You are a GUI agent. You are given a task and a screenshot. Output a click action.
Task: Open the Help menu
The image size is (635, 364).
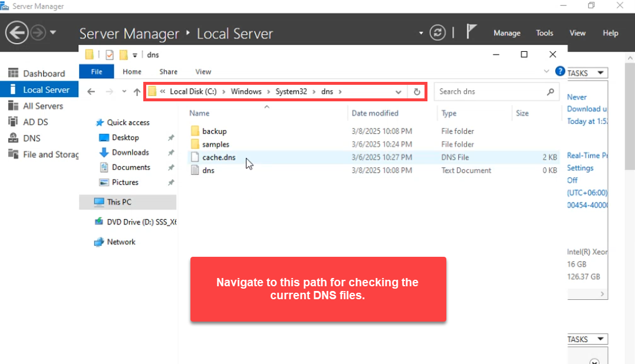pyautogui.click(x=610, y=33)
